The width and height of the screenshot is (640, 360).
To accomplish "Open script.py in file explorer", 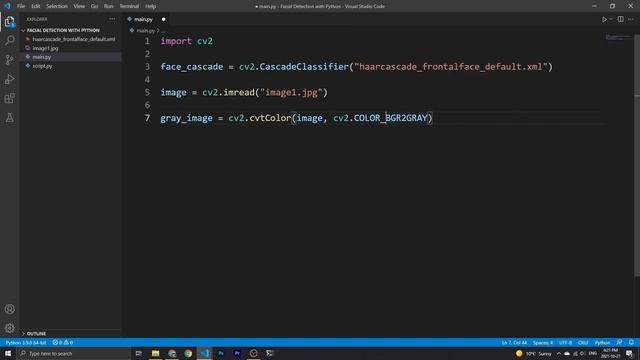I will (x=42, y=66).
